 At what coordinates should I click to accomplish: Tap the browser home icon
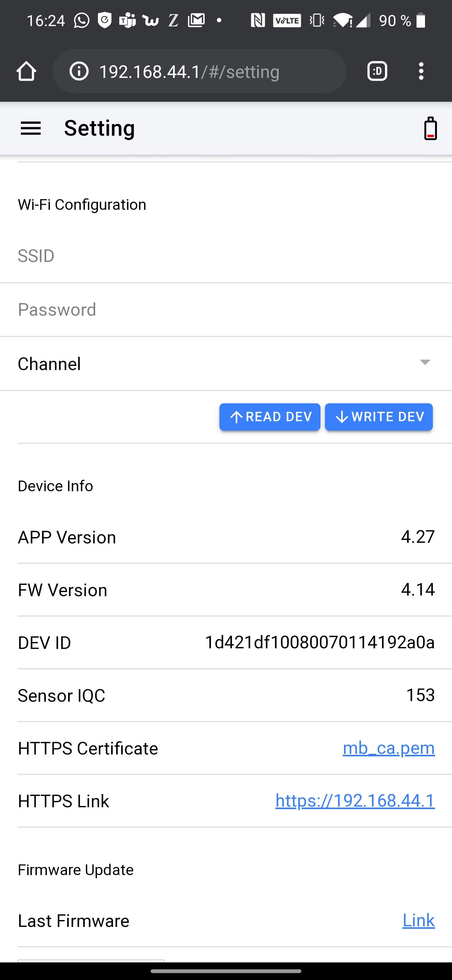pos(26,71)
